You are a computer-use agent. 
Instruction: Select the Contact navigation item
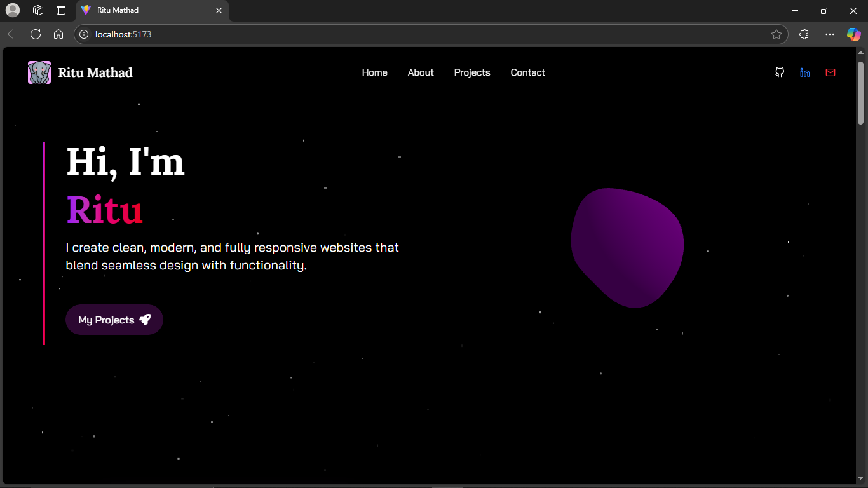click(x=527, y=72)
